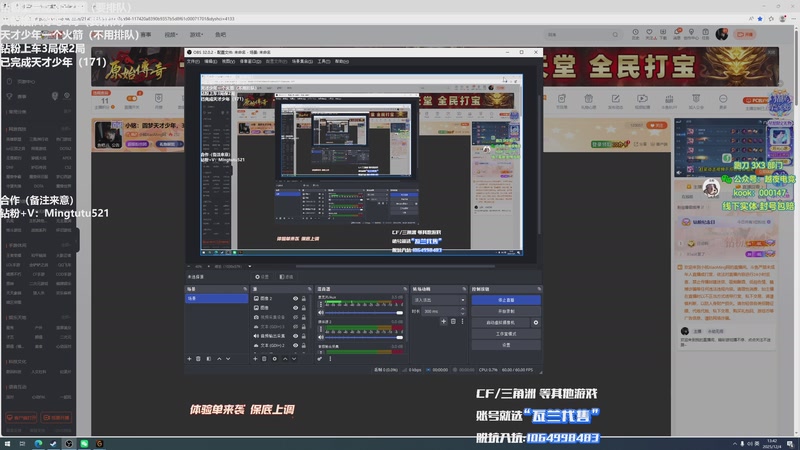Toggle lock on video capture device source

(304, 317)
